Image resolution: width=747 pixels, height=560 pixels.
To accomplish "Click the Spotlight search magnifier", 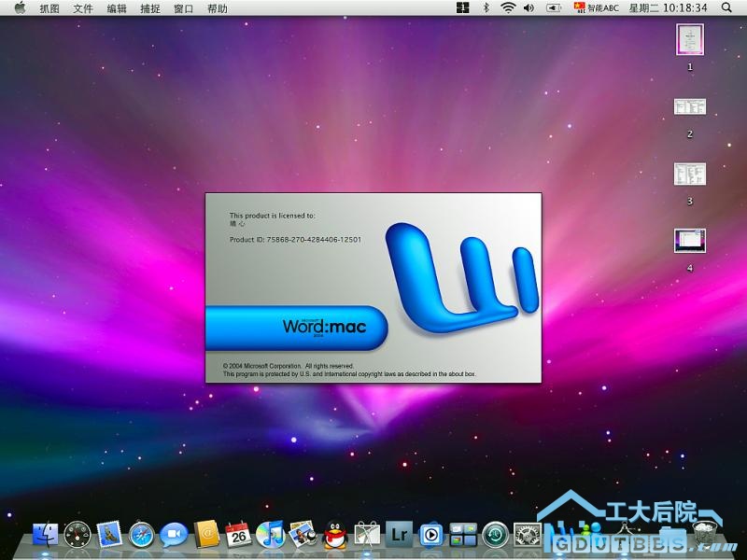I will coord(726,8).
